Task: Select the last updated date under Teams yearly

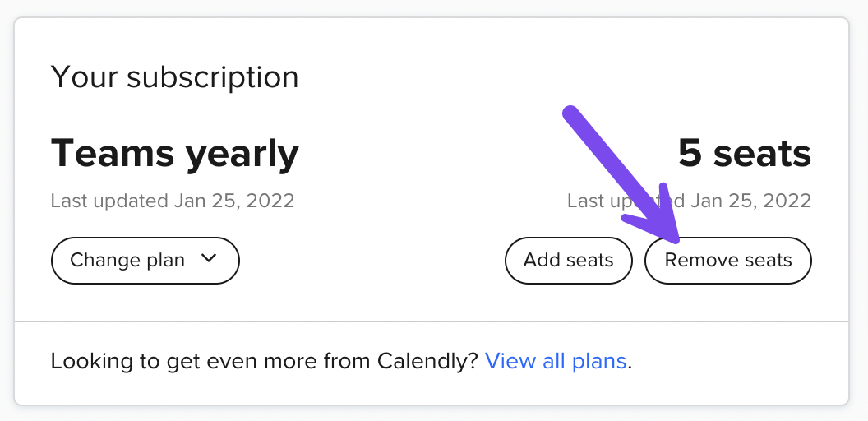Action: pyautogui.click(x=173, y=201)
